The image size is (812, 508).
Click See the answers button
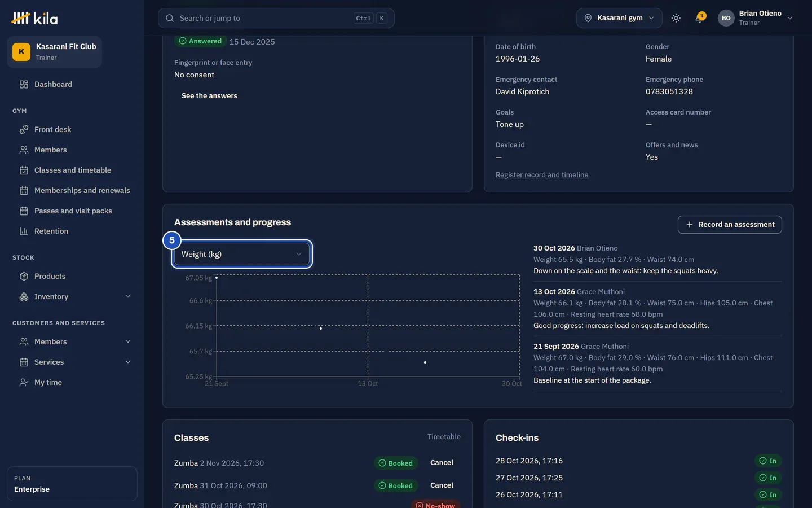[209, 96]
